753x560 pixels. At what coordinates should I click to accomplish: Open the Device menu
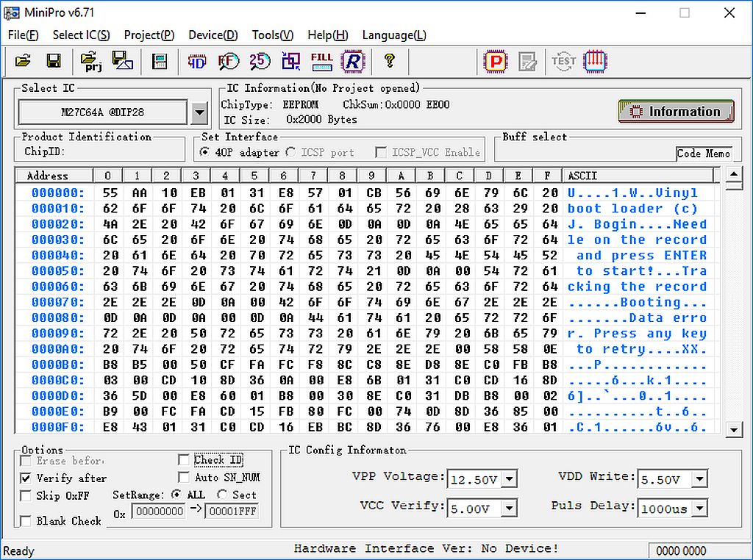[213, 35]
